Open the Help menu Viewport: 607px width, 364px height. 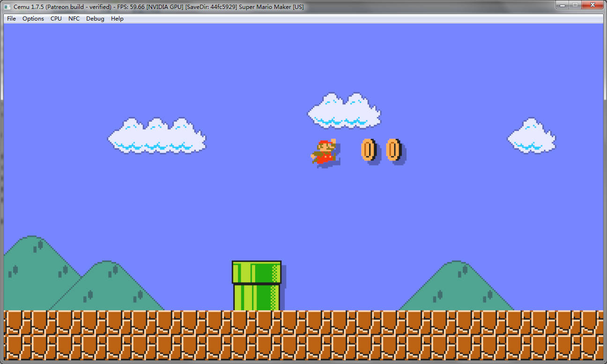(x=117, y=19)
